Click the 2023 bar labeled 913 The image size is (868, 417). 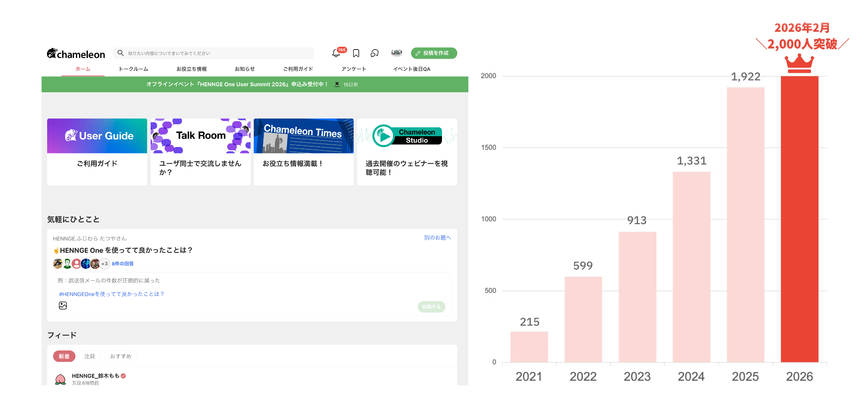click(x=637, y=297)
